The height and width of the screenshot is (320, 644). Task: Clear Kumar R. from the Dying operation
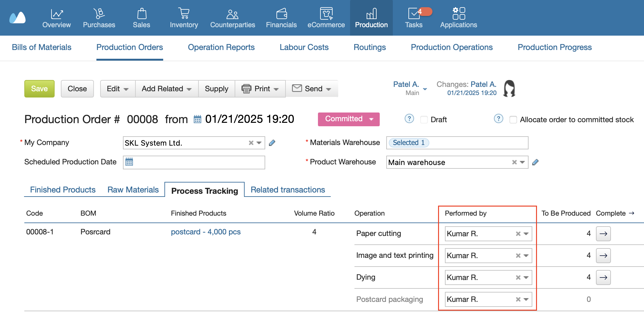point(518,277)
